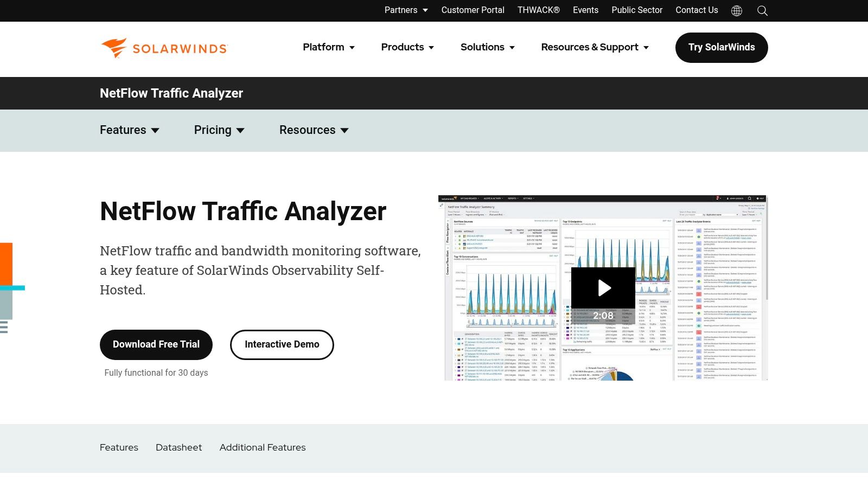
Task: Click Try SolarWinds
Action: click(x=722, y=47)
